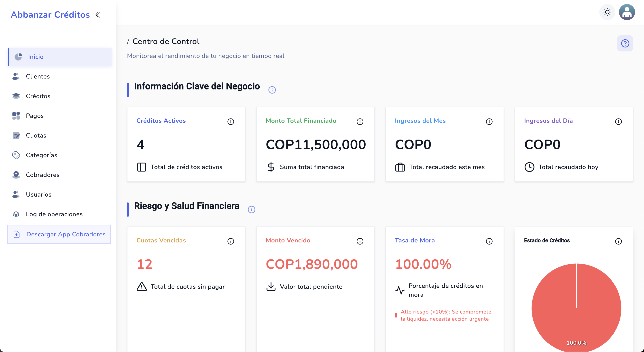Click the Ingresos del Mes title

pyautogui.click(x=420, y=121)
